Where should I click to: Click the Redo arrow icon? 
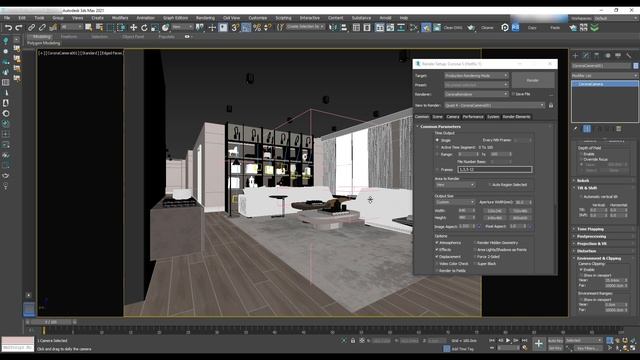tap(19, 27)
